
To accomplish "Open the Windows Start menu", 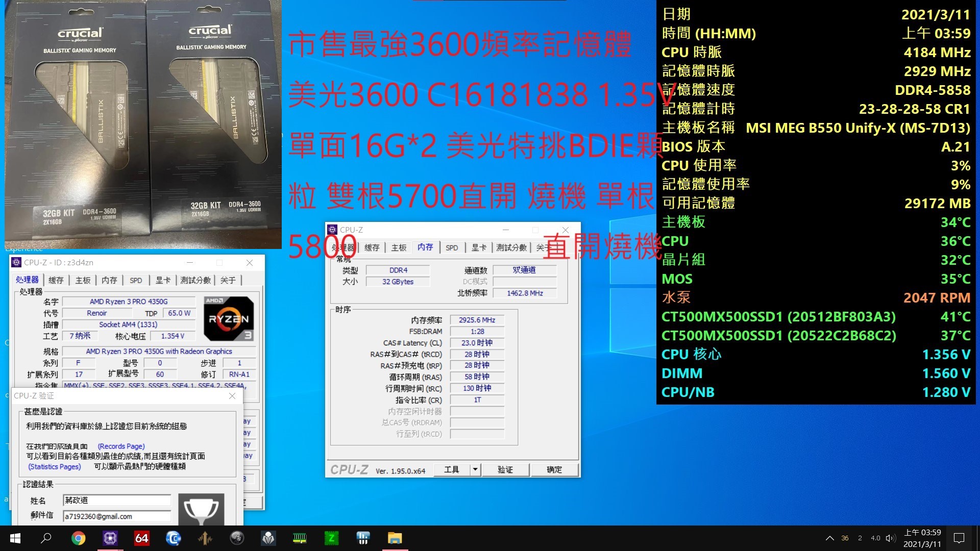I will click(15, 538).
